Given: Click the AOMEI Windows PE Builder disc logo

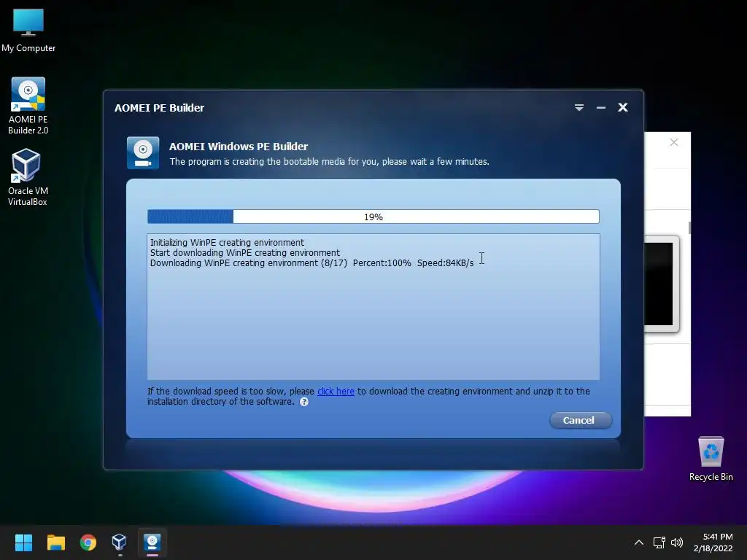Looking at the screenshot, I should pyautogui.click(x=143, y=153).
